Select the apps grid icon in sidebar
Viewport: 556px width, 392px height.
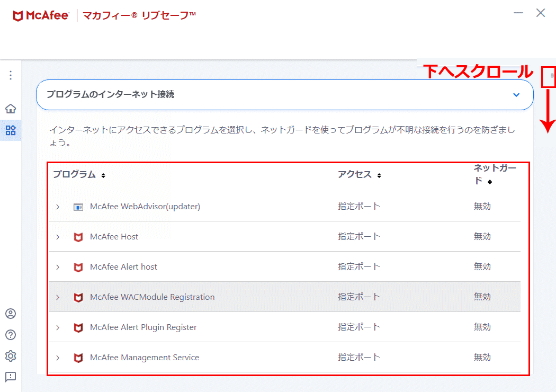pos(11,130)
